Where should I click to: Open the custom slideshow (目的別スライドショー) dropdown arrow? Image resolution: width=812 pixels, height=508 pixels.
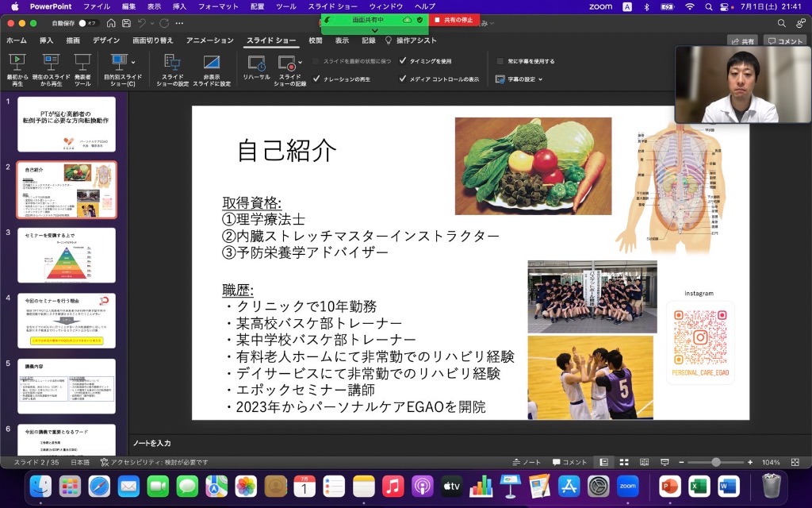(132, 62)
